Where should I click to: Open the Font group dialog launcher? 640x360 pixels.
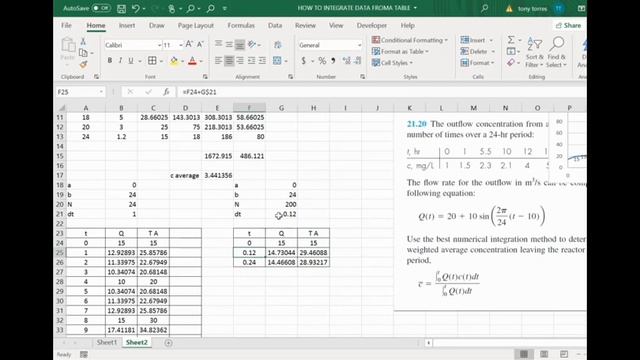click(205, 77)
